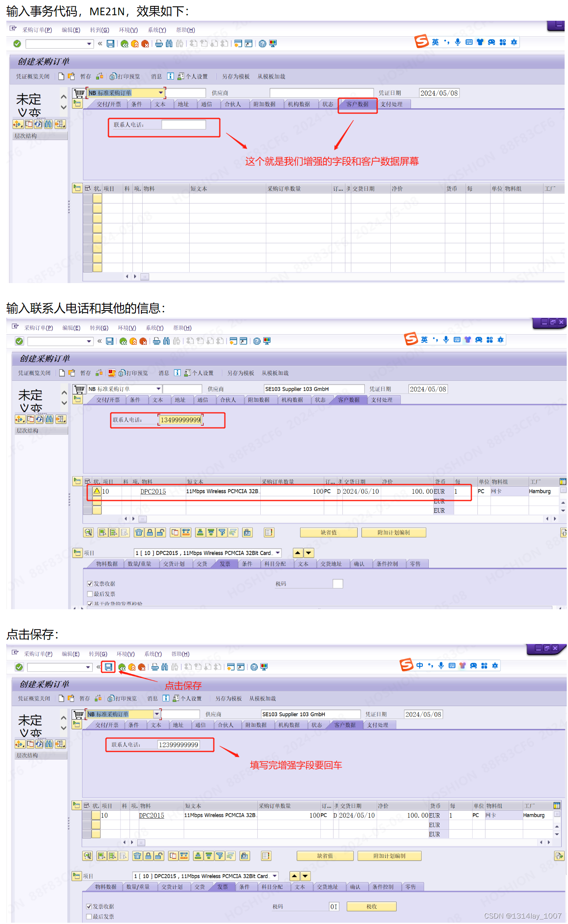568x924 pixels.
Task: Click the 缺省值 button in the 13499999999 window
Action: tap(329, 533)
